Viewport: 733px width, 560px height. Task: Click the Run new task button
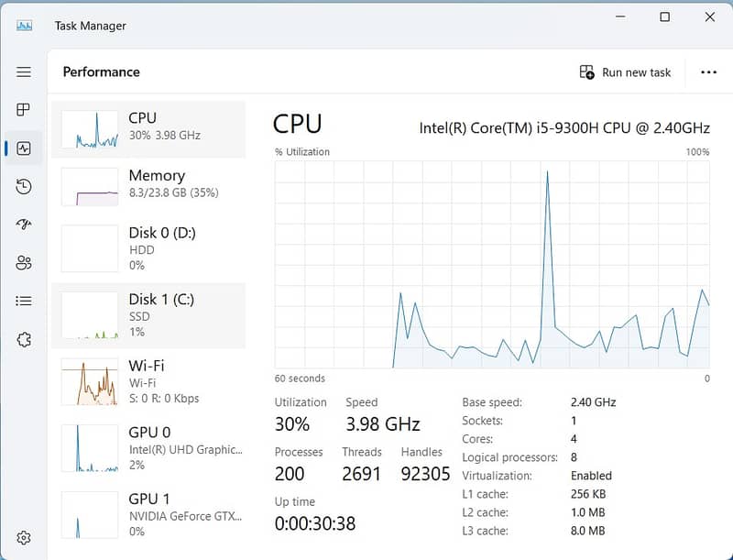(626, 72)
